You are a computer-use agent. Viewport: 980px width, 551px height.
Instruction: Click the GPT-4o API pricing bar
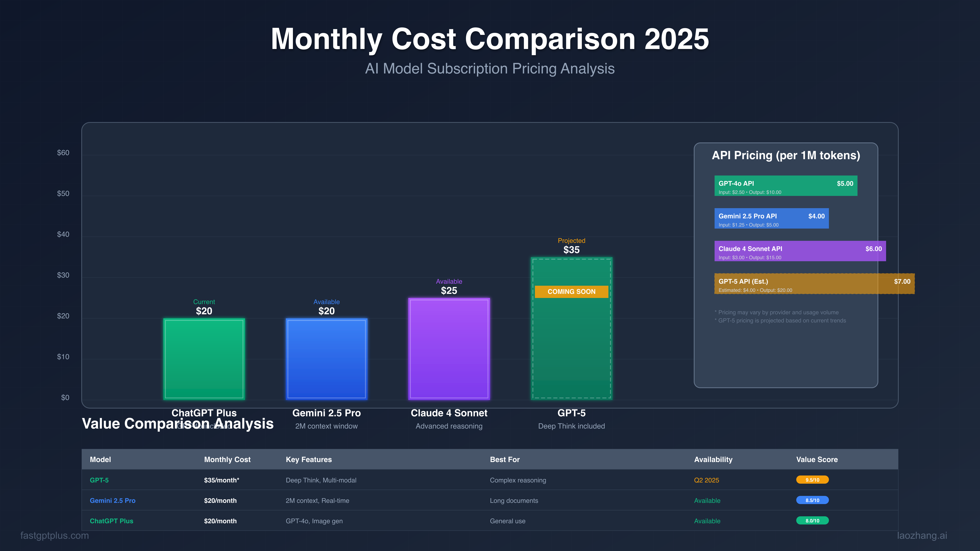pyautogui.click(x=786, y=186)
